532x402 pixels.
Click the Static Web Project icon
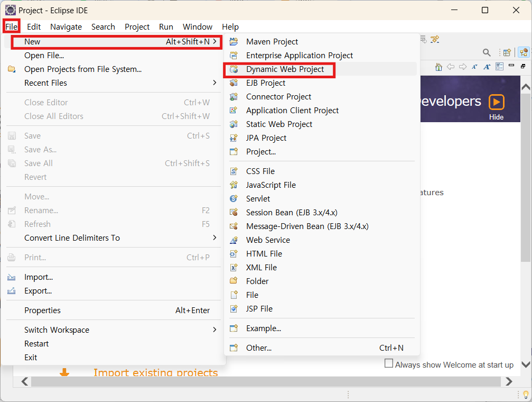coord(234,124)
